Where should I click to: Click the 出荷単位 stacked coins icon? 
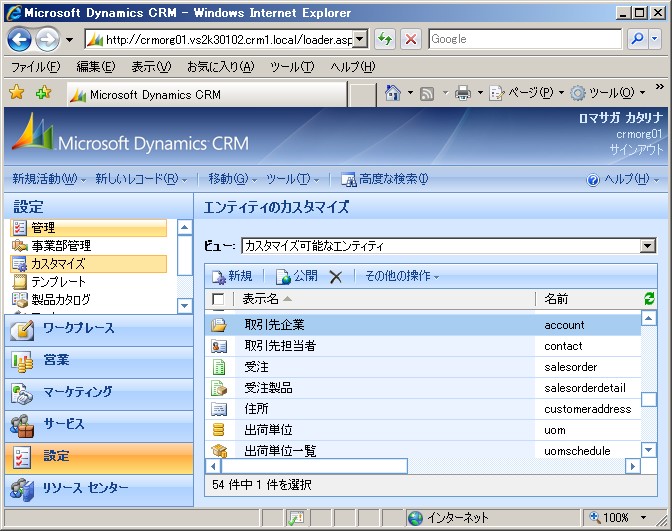click(219, 429)
